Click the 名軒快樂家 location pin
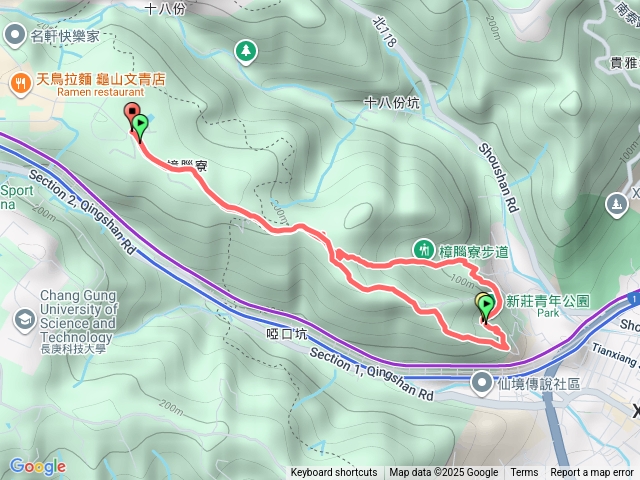Image resolution: width=640 pixels, height=480 pixels. pyautogui.click(x=15, y=36)
